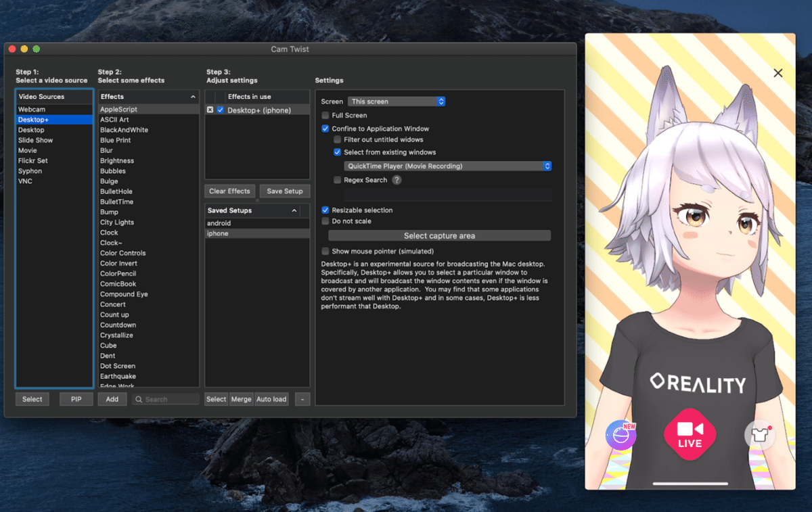The height and width of the screenshot is (512, 812).
Task: Select the Blue Print effect
Action: pyautogui.click(x=149, y=140)
